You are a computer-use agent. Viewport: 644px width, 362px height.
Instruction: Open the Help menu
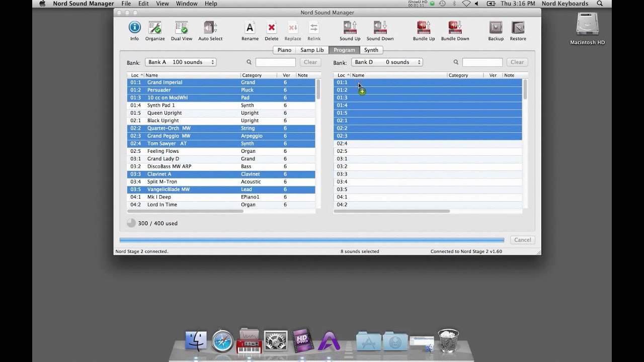[211, 4]
